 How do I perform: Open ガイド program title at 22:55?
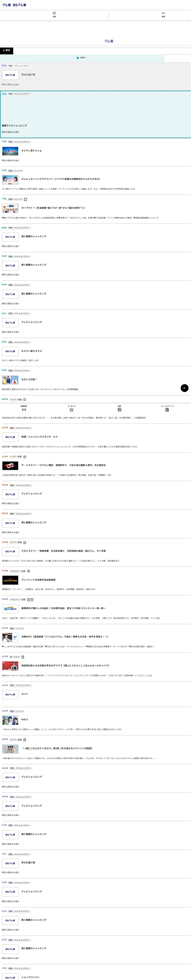[25, 694]
